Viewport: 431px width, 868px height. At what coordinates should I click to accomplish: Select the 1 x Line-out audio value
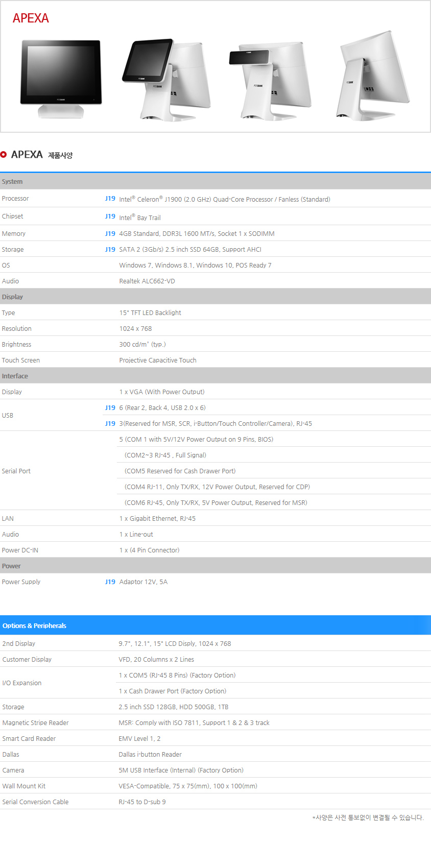click(x=136, y=535)
